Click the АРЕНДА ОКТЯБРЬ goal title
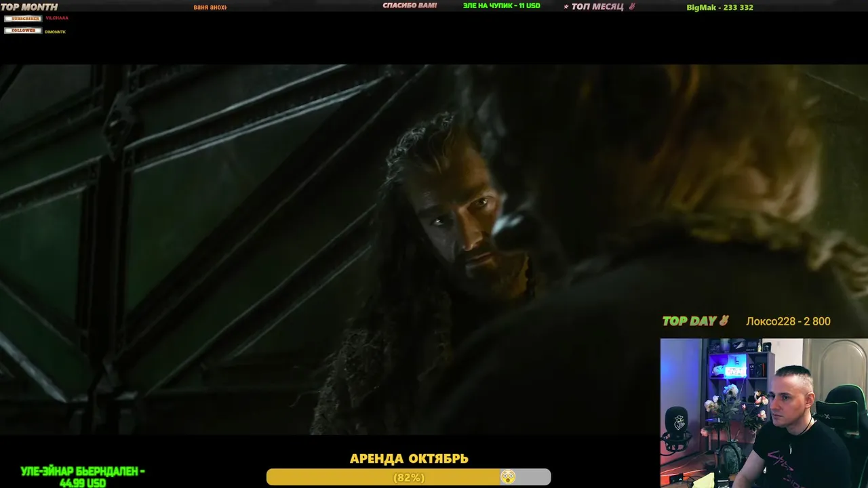868x488 pixels. point(409,459)
